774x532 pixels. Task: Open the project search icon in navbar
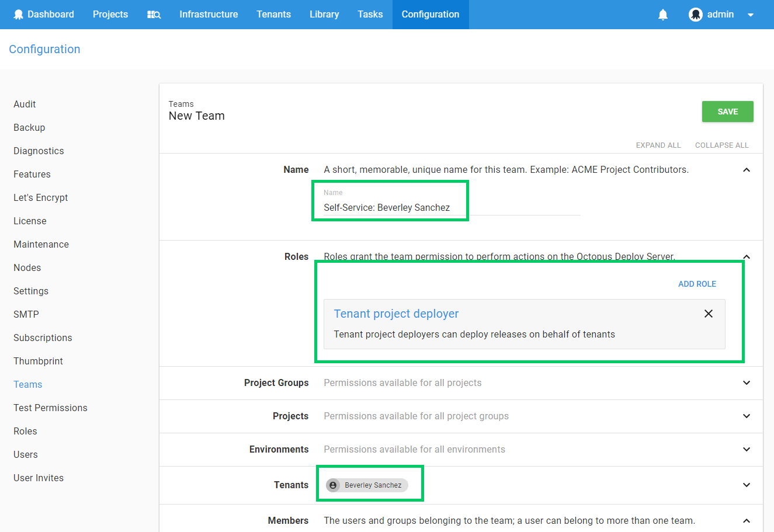154,15
